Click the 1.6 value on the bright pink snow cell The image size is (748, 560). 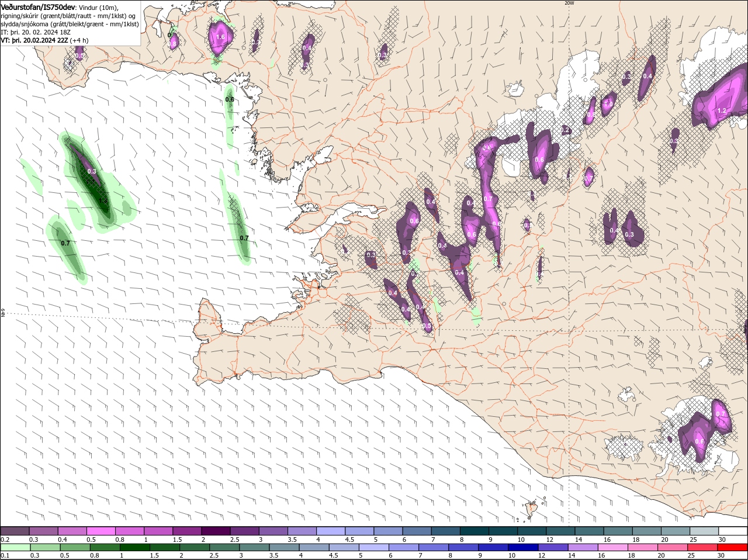pyautogui.click(x=220, y=37)
